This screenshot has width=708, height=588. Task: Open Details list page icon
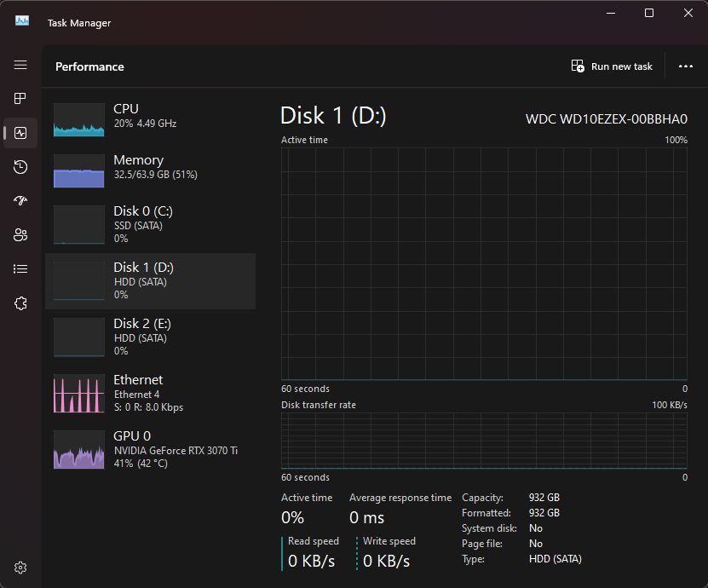(x=20, y=269)
